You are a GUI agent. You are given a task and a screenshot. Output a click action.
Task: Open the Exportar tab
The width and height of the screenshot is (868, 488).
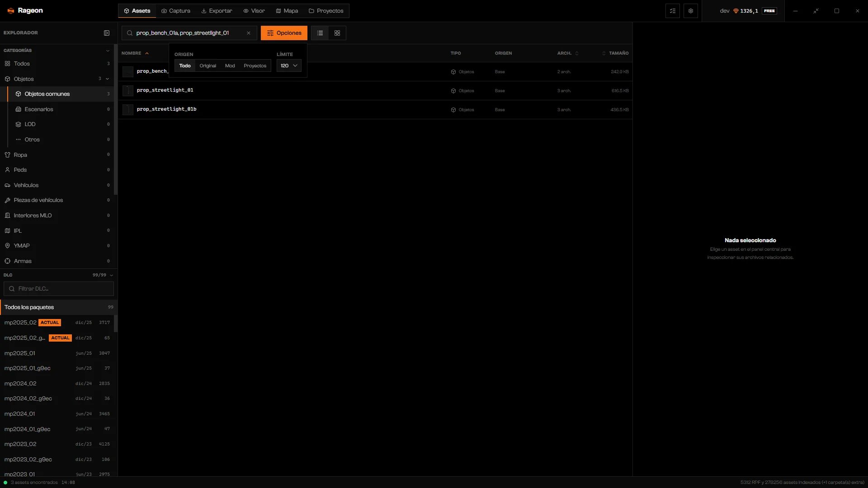click(x=217, y=11)
